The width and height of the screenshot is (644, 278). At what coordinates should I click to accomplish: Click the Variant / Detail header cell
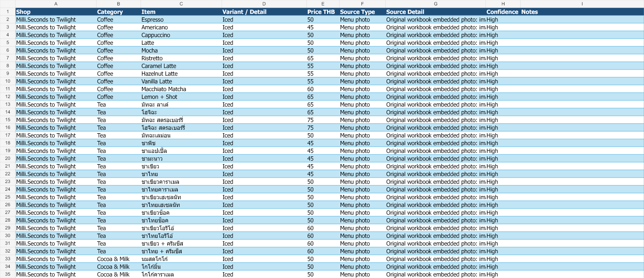click(x=264, y=12)
